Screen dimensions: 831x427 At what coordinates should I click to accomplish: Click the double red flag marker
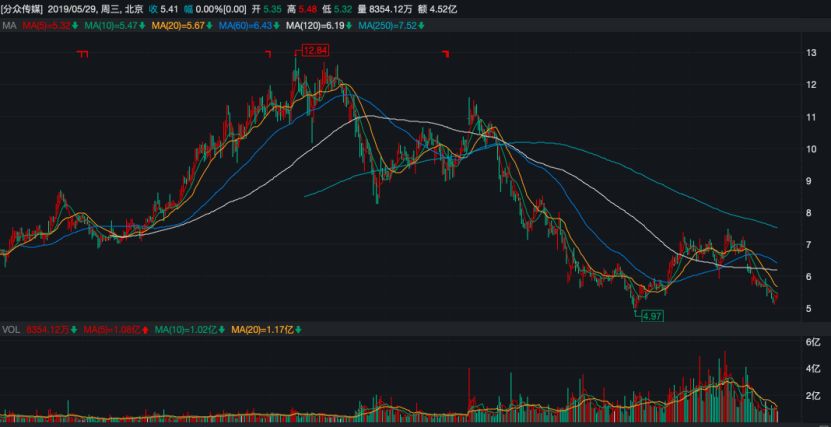[83, 54]
